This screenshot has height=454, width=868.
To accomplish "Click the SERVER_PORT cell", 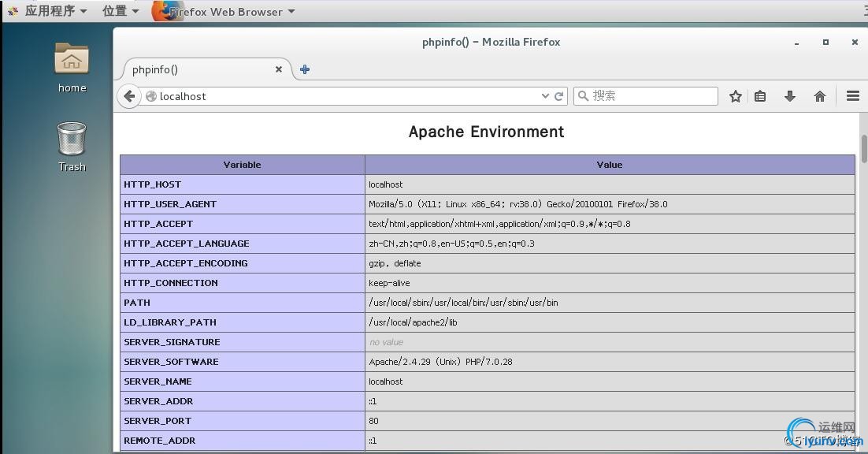I will pos(243,421).
